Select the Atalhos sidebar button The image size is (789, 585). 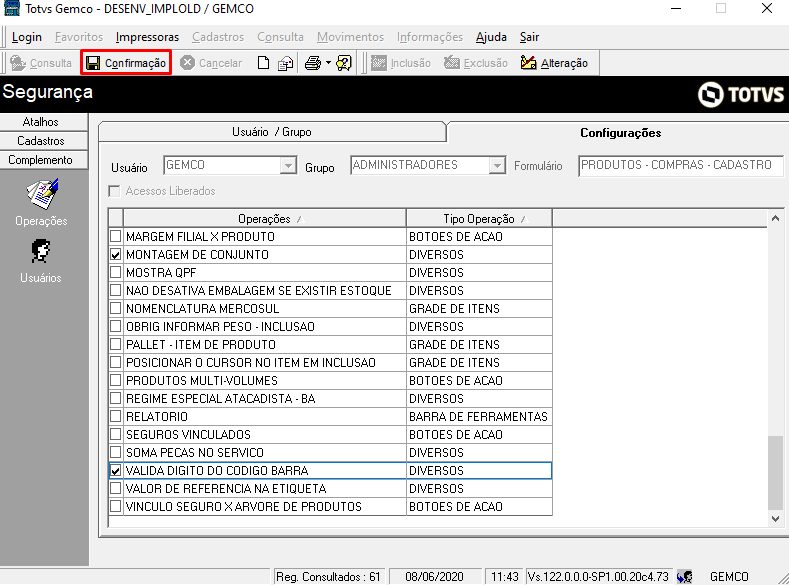[40, 122]
